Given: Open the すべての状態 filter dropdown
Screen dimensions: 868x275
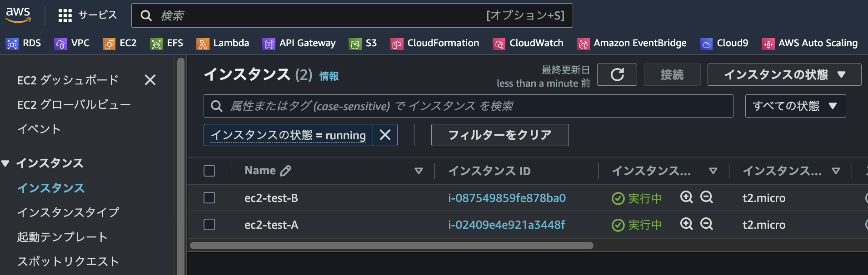Looking at the screenshot, I should pyautogui.click(x=795, y=106).
